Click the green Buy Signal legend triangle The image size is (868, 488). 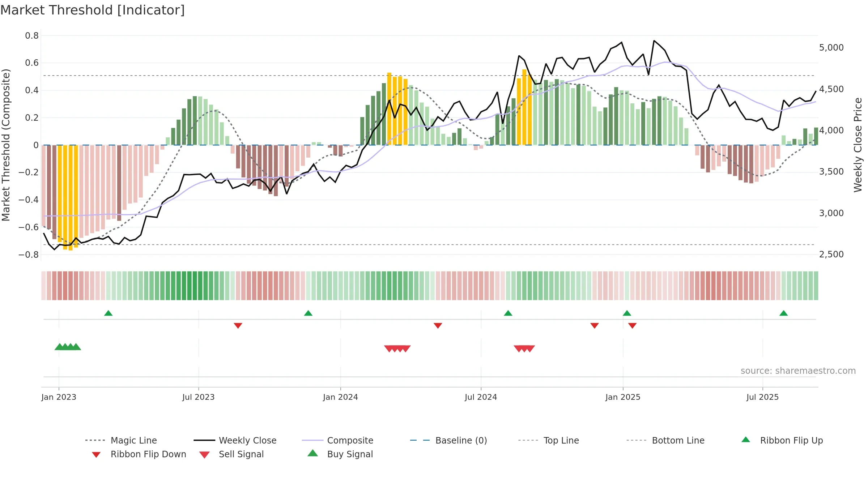[312, 453]
